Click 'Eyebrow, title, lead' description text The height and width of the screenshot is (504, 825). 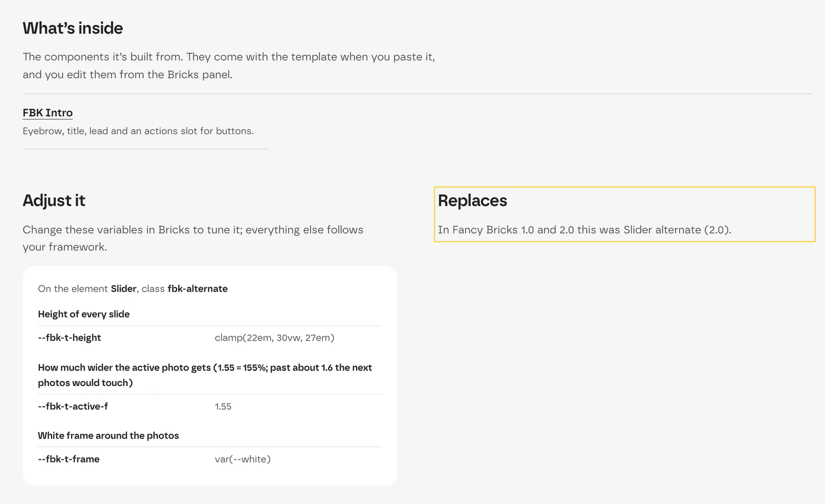(x=138, y=131)
